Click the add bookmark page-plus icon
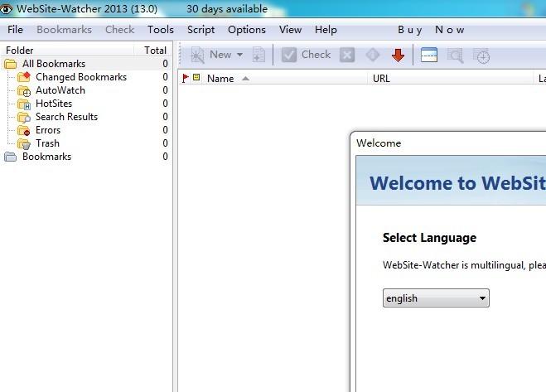 coord(259,55)
